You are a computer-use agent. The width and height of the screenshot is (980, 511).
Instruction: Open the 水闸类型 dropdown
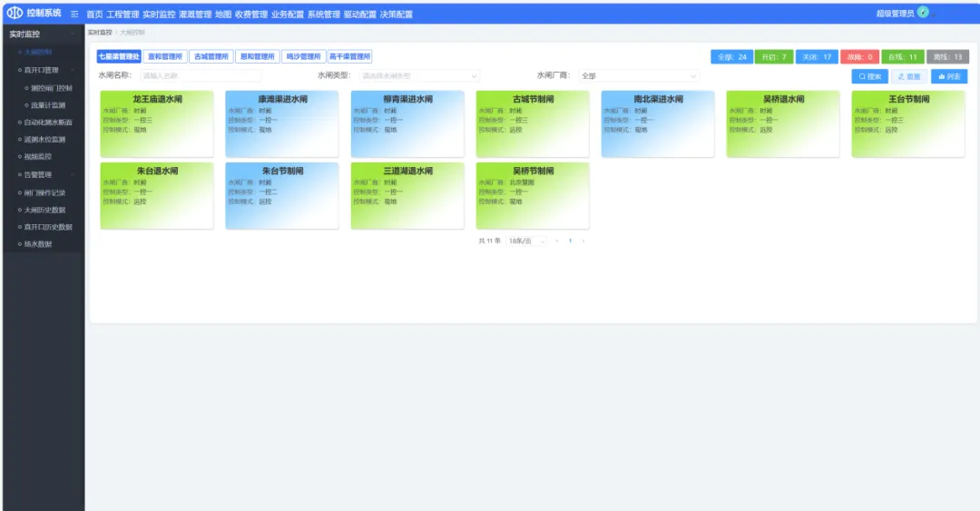[419, 76]
